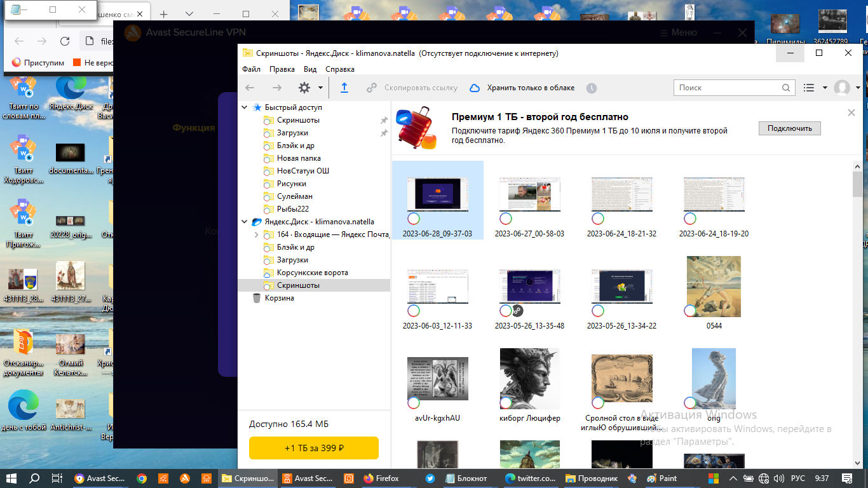The height and width of the screenshot is (488, 868).
Task: Select 'Скриншоты' under Быстрый доступ
Action: (298, 120)
